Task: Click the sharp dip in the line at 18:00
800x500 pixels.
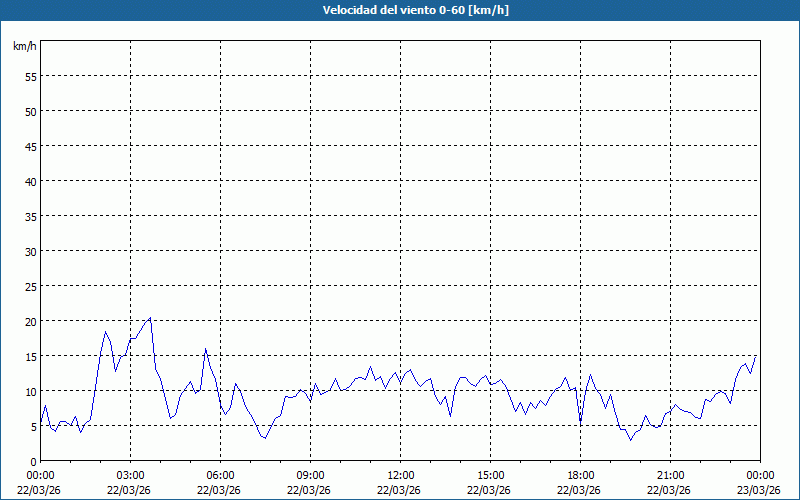Action: [580, 423]
